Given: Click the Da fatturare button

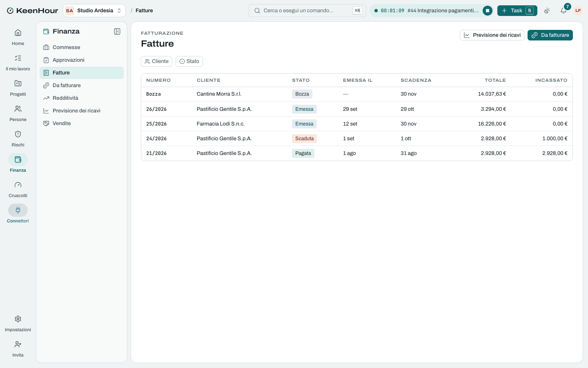Looking at the screenshot, I should [x=550, y=35].
